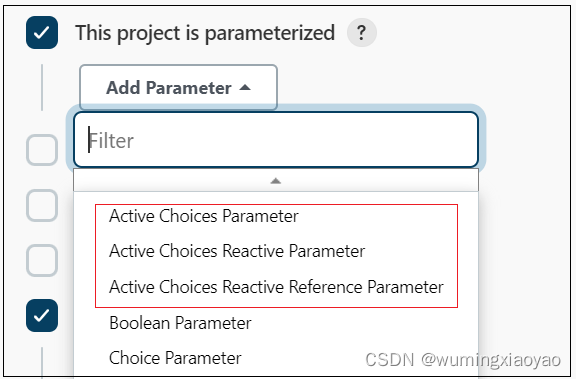The image size is (576, 379).
Task: Click the caret arrow on Add Parameter
Action: [245, 87]
